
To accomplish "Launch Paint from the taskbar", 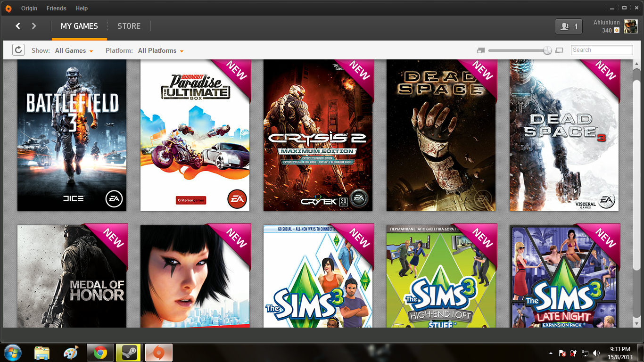I will (x=71, y=353).
